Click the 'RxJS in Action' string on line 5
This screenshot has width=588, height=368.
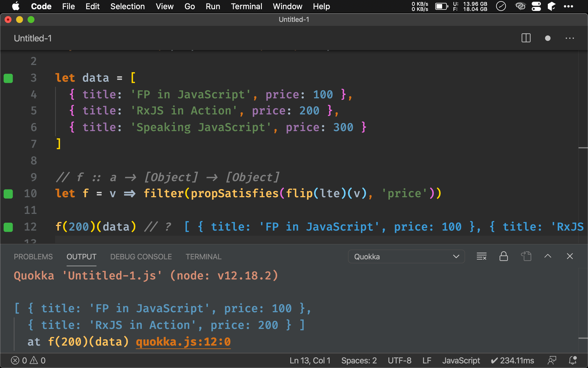[184, 111]
